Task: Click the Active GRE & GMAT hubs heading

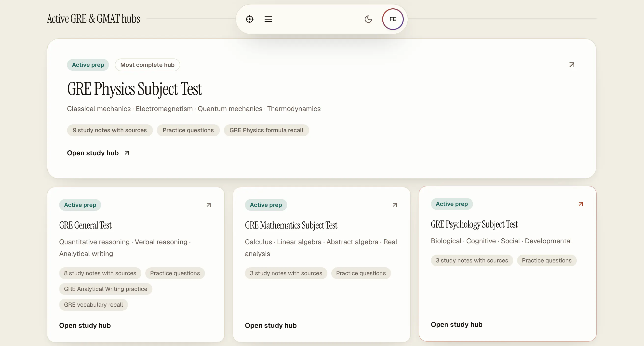Action: [x=94, y=19]
